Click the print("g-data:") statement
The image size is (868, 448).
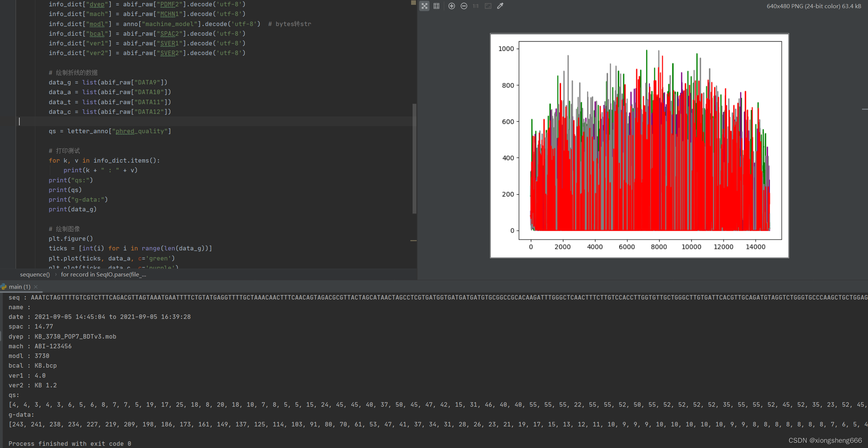coord(78,199)
